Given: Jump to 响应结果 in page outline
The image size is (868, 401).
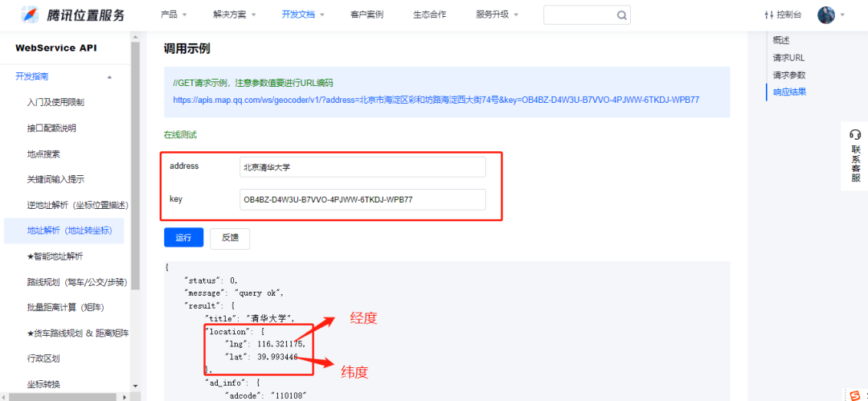Looking at the screenshot, I should coord(789,92).
